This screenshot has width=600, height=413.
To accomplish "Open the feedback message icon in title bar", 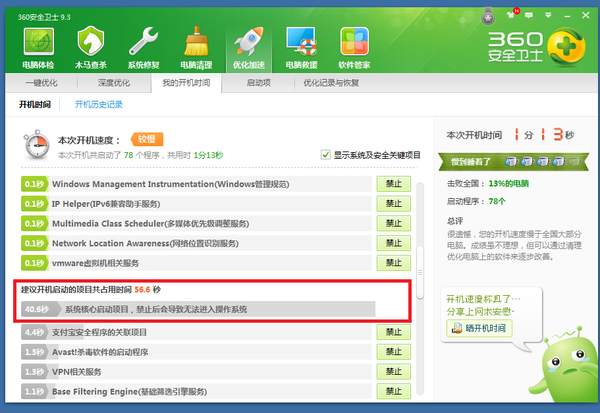I will (529, 15).
